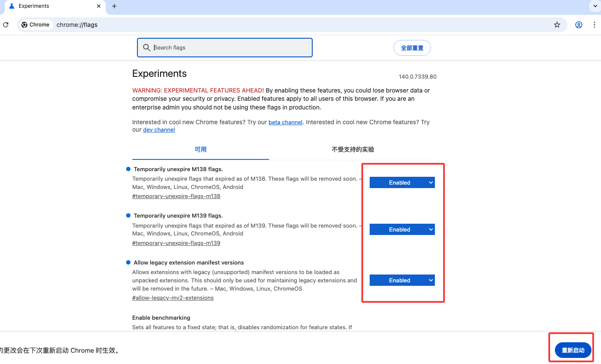Open the M138 flags Enabled dropdown
This screenshot has width=601, height=364.
(402, 183)
